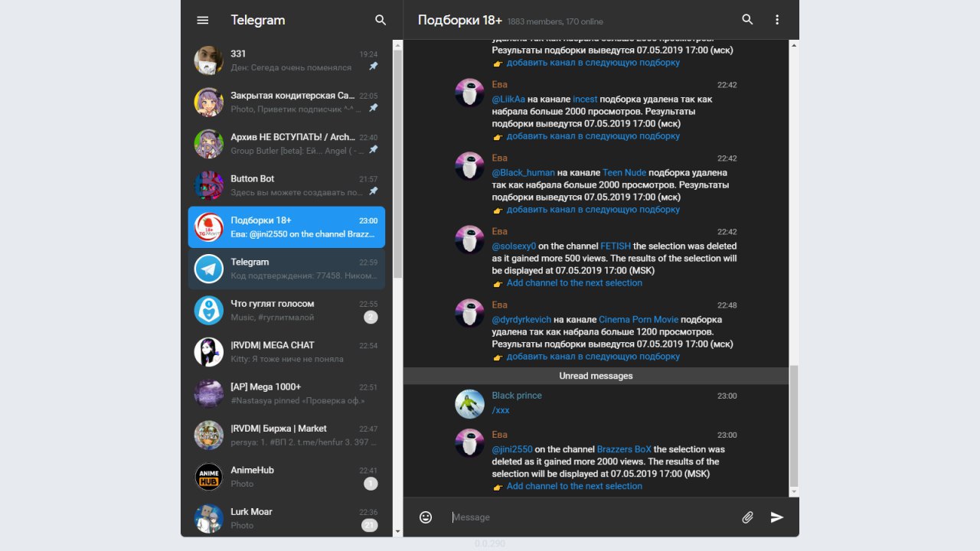The width and height of the screenshot is (980, 551).
Task: Click the pin icon on Button Bot chat
Action: pyautogui.click(x=373, y=191)
